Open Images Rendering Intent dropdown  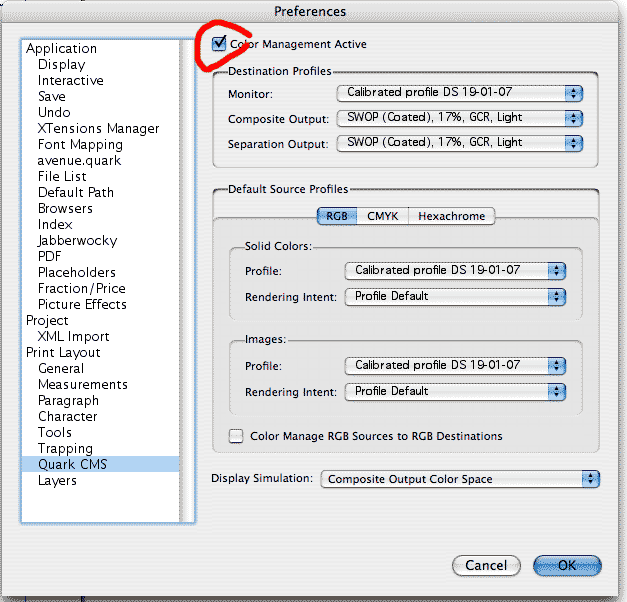pyautogui.click(x=455, y=392)
